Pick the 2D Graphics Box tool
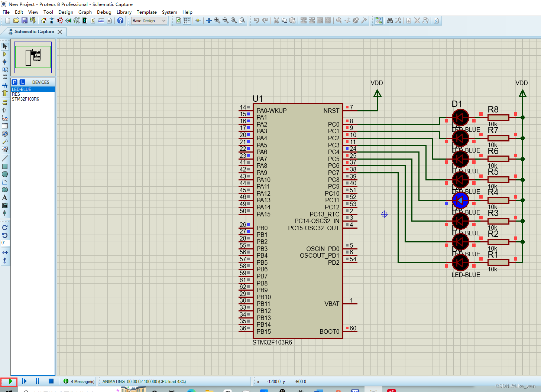The width and height of the screenshot is (541, 392). [5, 166]
